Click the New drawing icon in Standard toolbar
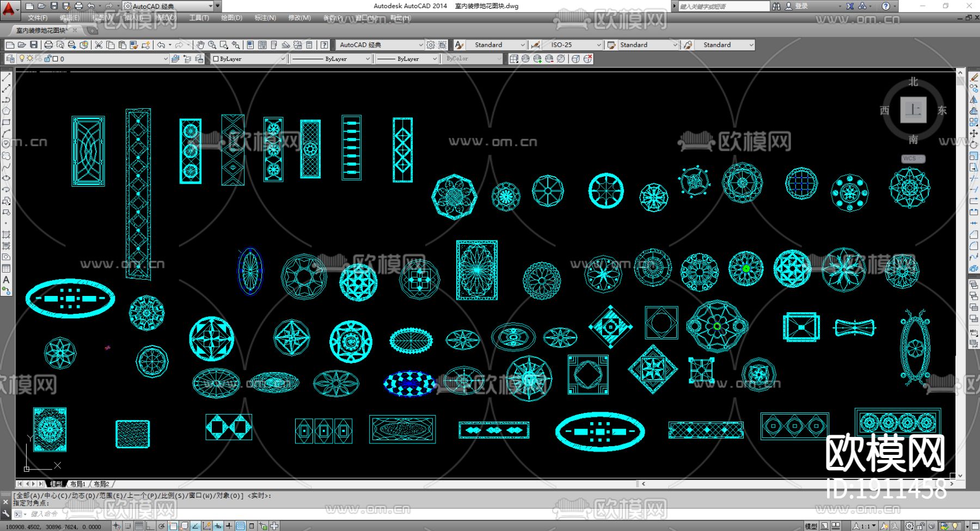The width and height of the screenshot is (980, 531). coord(10,45)
